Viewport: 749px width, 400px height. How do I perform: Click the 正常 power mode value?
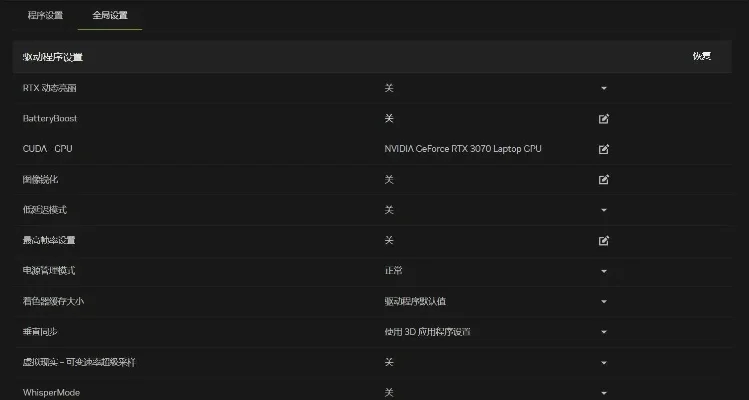pos(393,270)
